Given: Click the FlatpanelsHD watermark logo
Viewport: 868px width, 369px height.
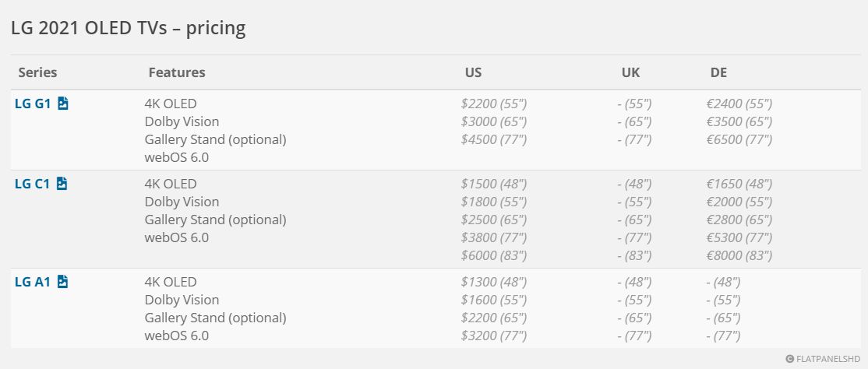Looking at the screenshot, I should (x=822, y=359).
